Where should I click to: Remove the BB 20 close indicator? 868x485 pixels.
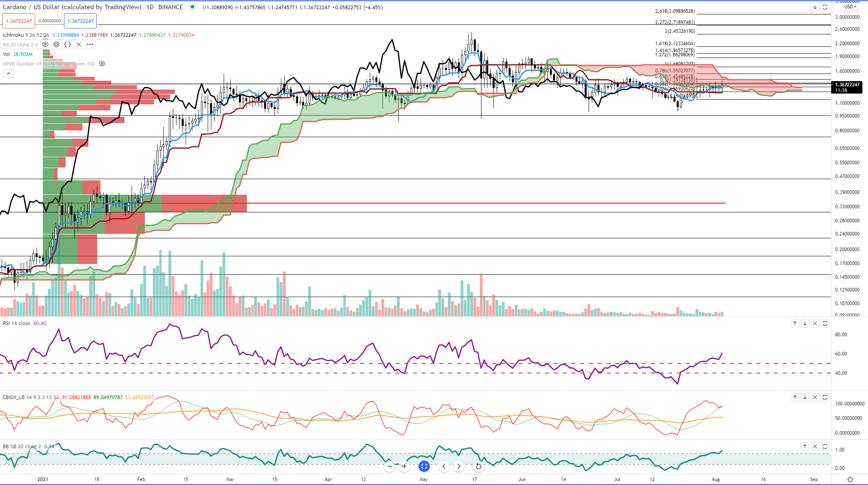click(x=79, y=44)
